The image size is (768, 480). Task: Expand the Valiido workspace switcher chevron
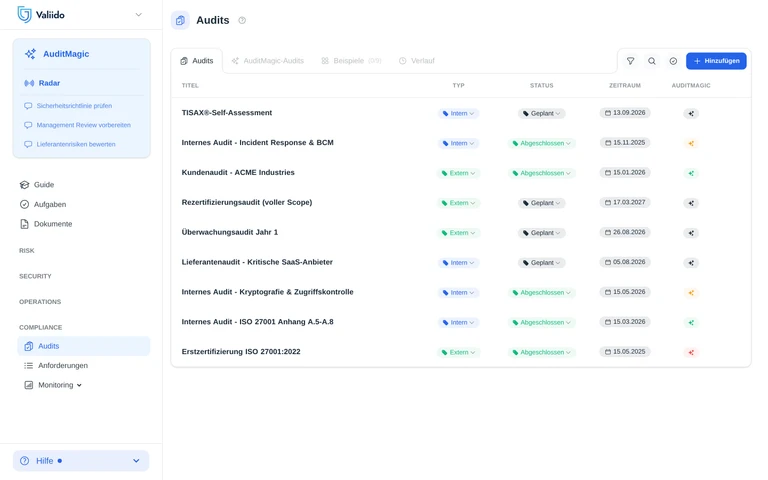click(139, 15)
